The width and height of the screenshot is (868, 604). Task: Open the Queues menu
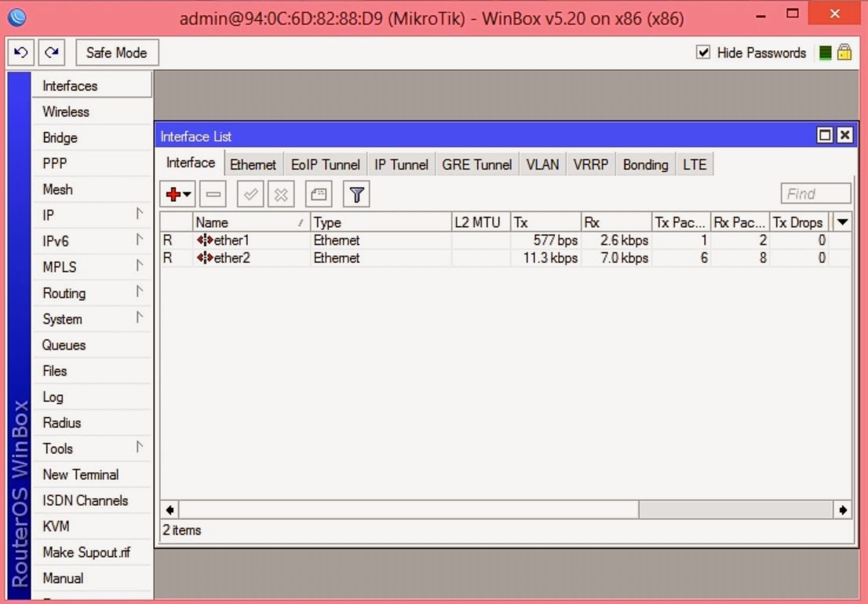pos(92,345)
